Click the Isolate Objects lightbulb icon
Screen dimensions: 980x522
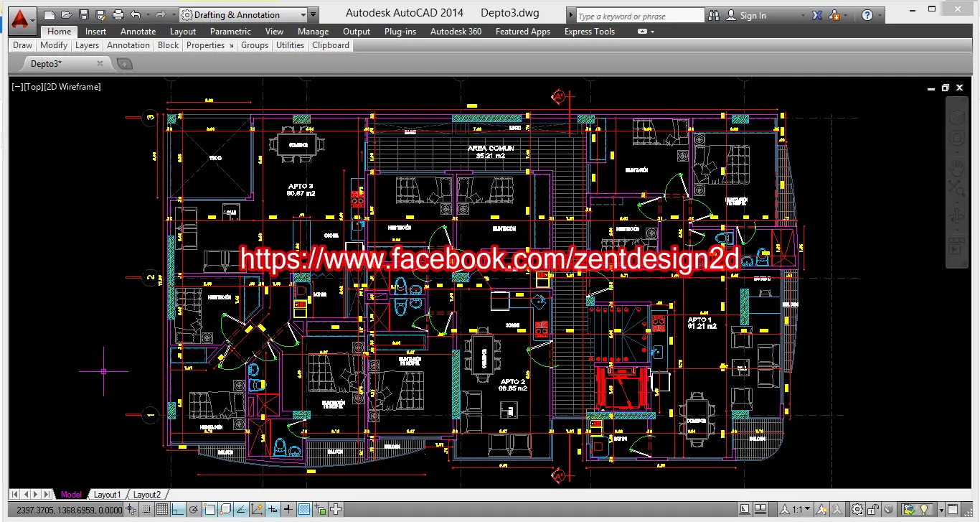[924, 509]
